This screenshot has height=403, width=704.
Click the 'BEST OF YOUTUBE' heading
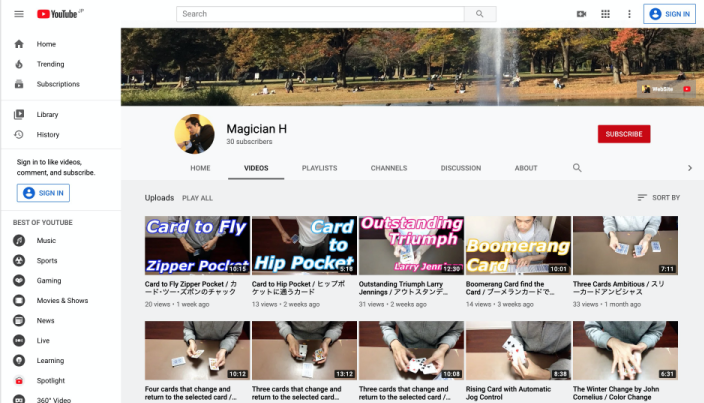43,222
